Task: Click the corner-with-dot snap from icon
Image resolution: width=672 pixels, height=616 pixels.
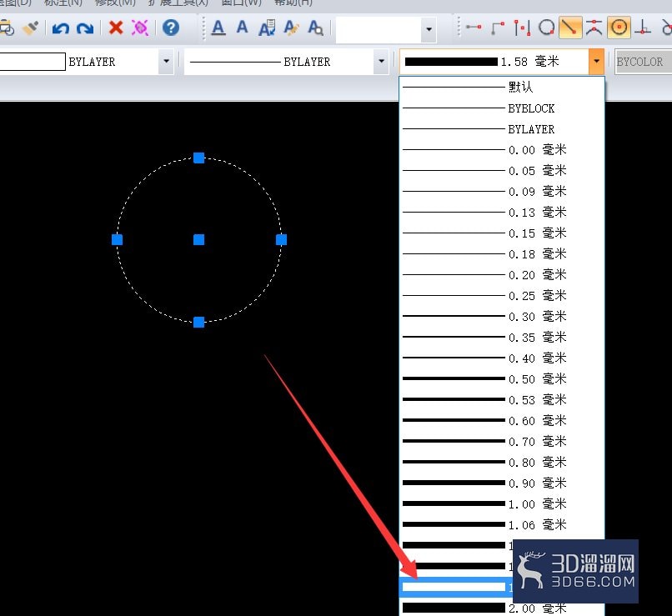Action: coord(498,28)
